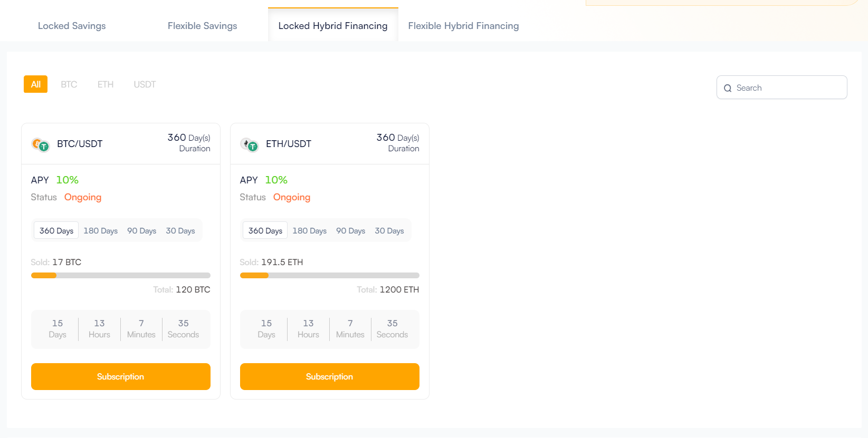
Task: Click the ETH/USDT coin pair icon
Action: 249,144
